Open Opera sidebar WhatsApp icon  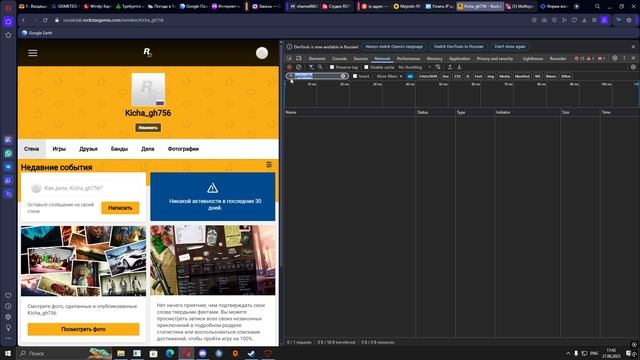coord(8,153)
